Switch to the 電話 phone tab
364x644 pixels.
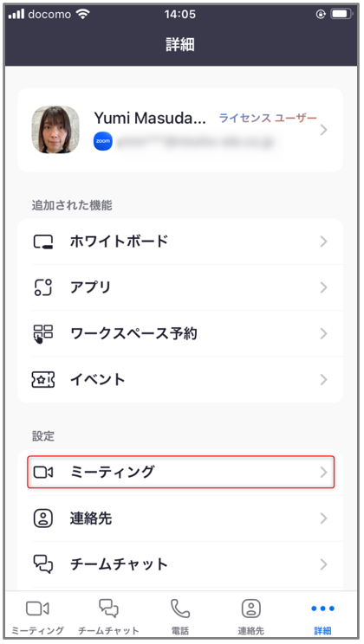(x=180, y=616)
